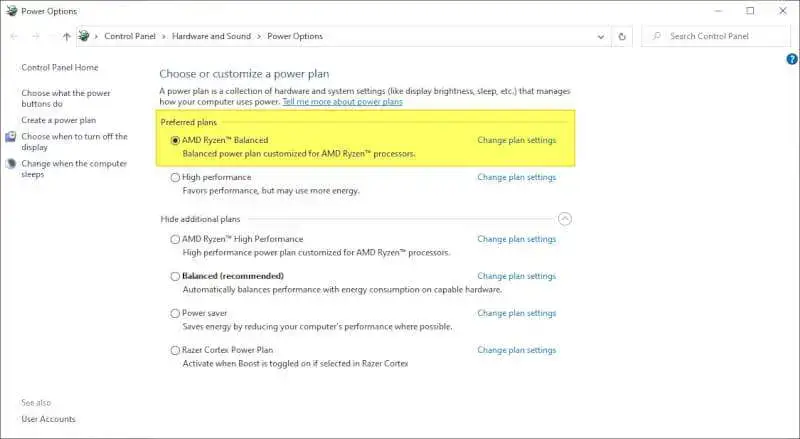Image resolution: width=800 pixels, height=439 pixels.
Task: Open Choose what the power buttons do
Action: pyautogui.click(x=66, y=99)
